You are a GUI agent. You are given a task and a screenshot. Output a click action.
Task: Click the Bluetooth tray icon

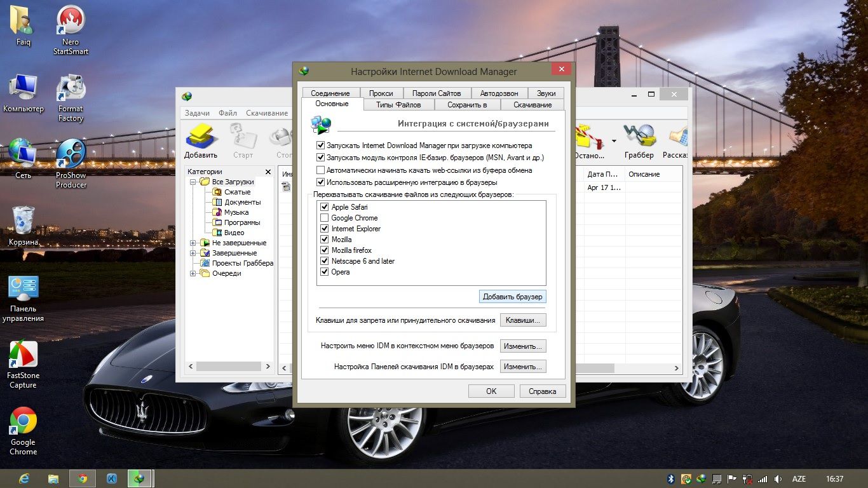(670, 479)
